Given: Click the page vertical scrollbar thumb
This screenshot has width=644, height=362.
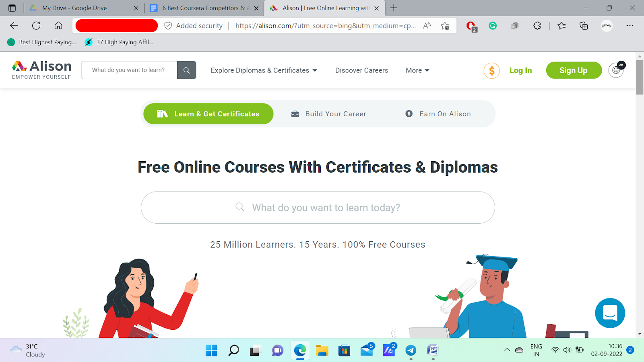Looking at the screenshot, I should (640, 77).
